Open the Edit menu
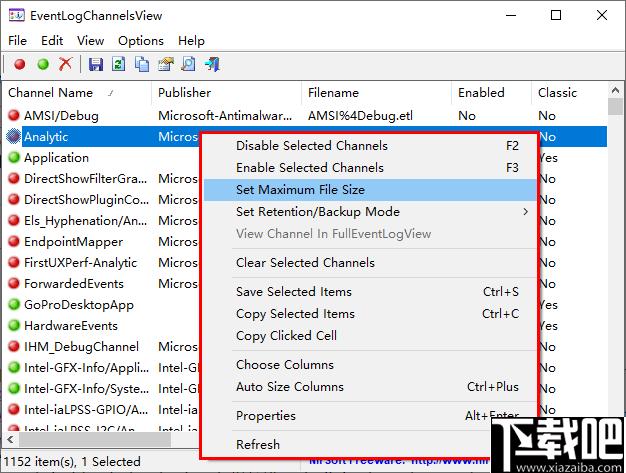Image resolution: width=626 pixels, height=473 pixels. coord(52,41)
